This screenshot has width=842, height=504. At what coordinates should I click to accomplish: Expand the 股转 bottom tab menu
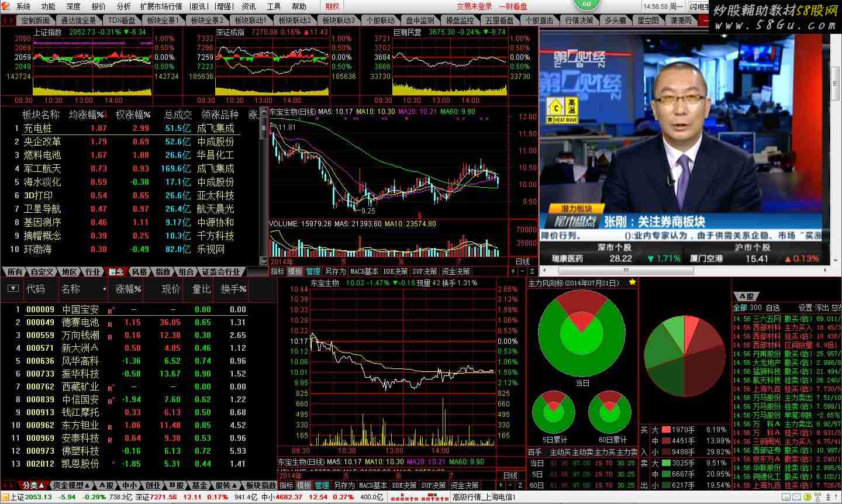[226, 485]
